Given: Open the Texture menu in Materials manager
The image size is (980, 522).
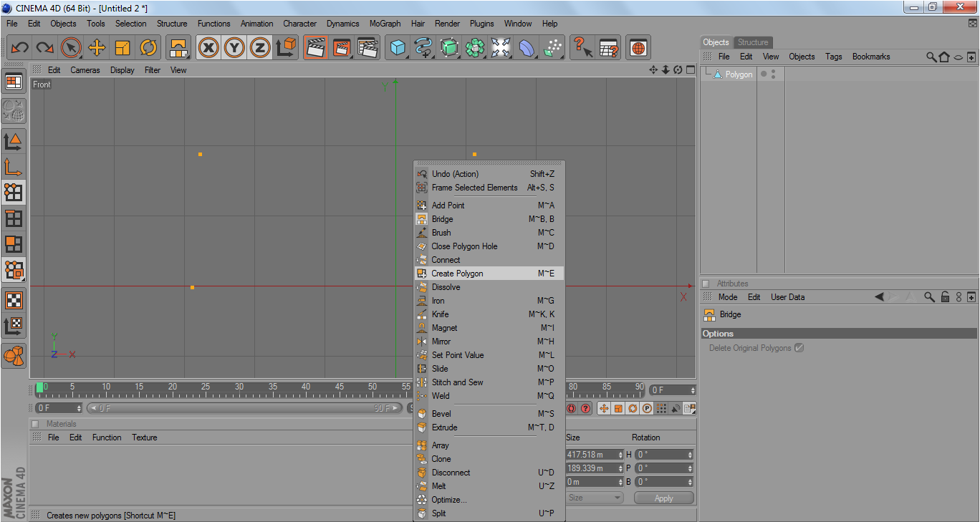Looking at the screenshot, I should [x=145, y=438].
